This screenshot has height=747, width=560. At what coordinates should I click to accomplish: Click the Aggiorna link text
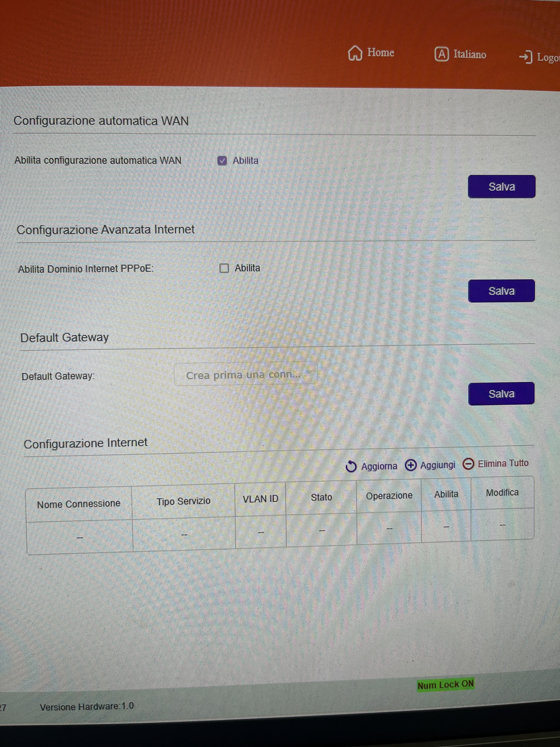[379, 466]
